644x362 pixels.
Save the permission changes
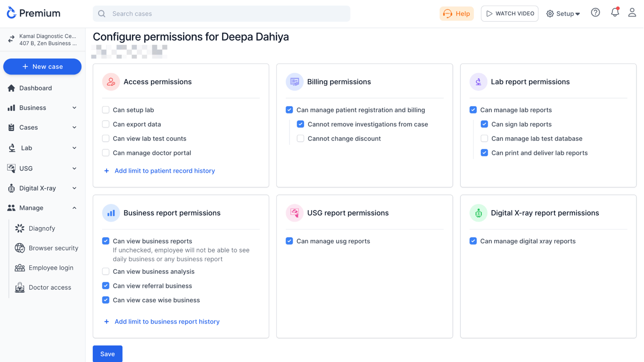pos(107,354)
